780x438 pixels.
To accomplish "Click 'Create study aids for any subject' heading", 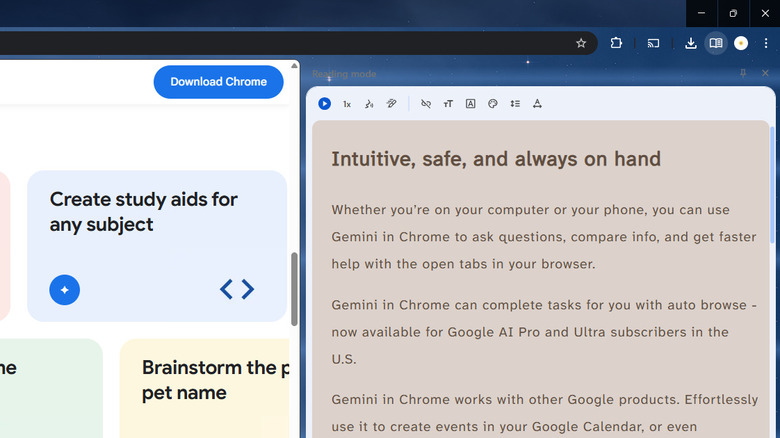I will click(144, 212).
